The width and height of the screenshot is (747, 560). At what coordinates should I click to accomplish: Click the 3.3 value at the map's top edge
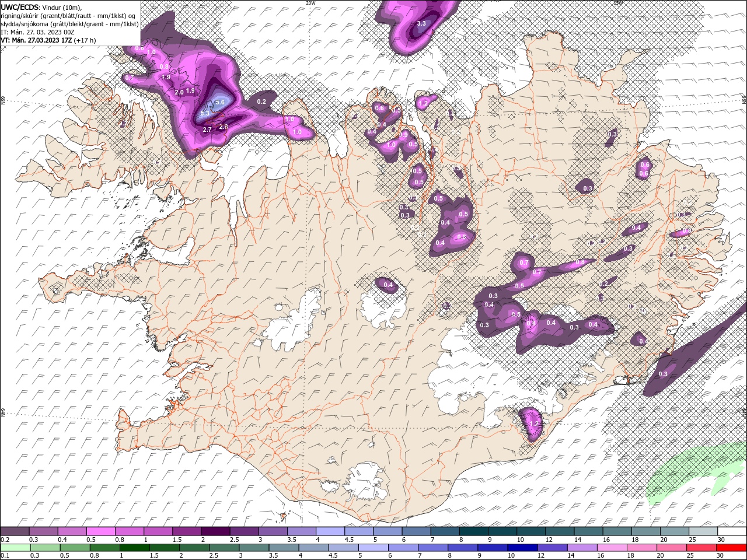(x=422, y=23)
